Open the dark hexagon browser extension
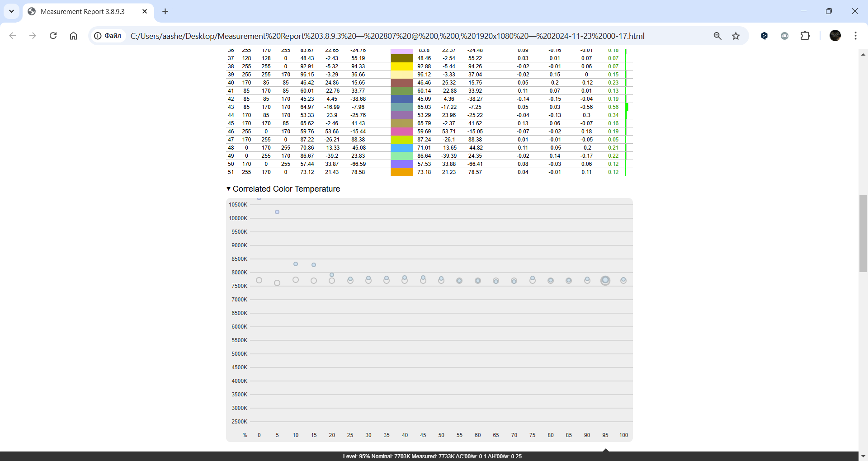The image size is (868, 461). click(x=764, y=36)
